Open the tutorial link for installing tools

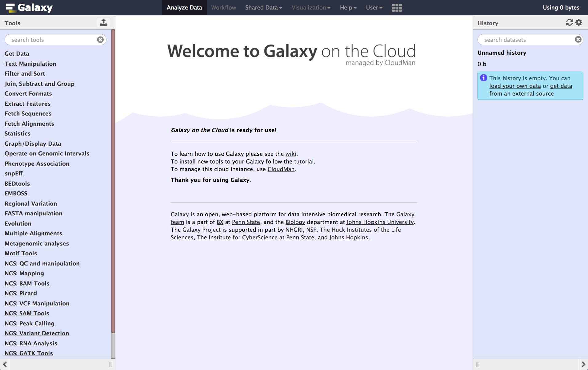click(304, 161)
